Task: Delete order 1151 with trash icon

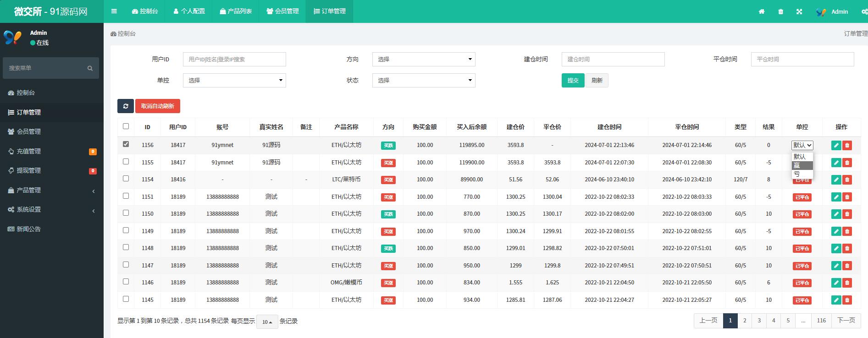Action: pos(847,197)
